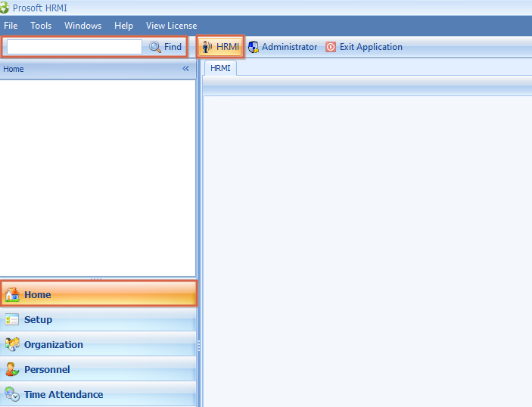This screenshot has width=532, height=407.
Task: Open the File menu
Action: 11,26
